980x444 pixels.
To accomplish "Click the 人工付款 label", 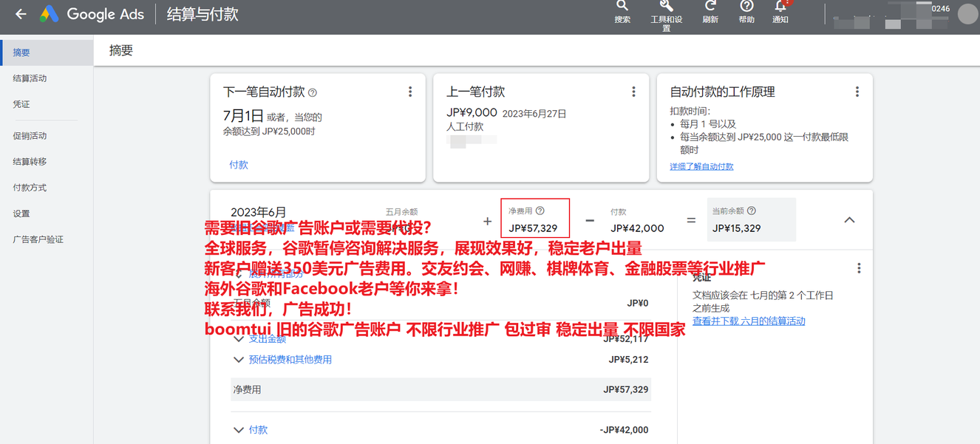I will coord(465,126).
